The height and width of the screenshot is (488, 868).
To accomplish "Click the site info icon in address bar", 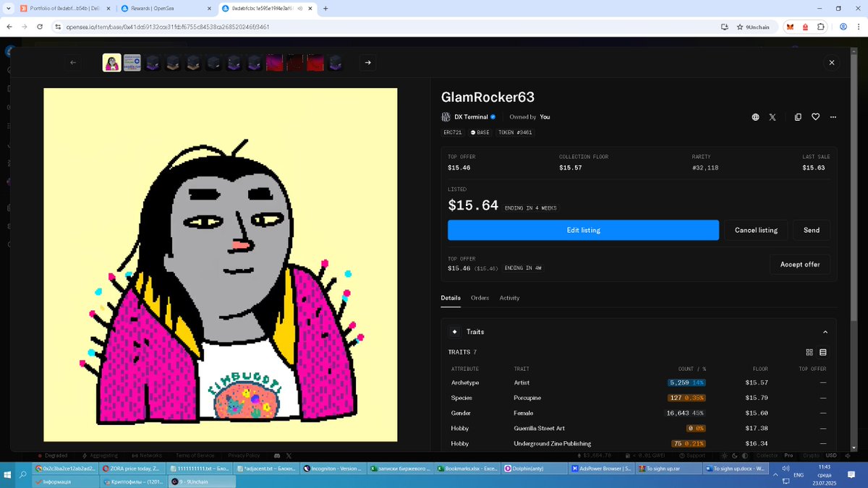I will coord(57,27).
